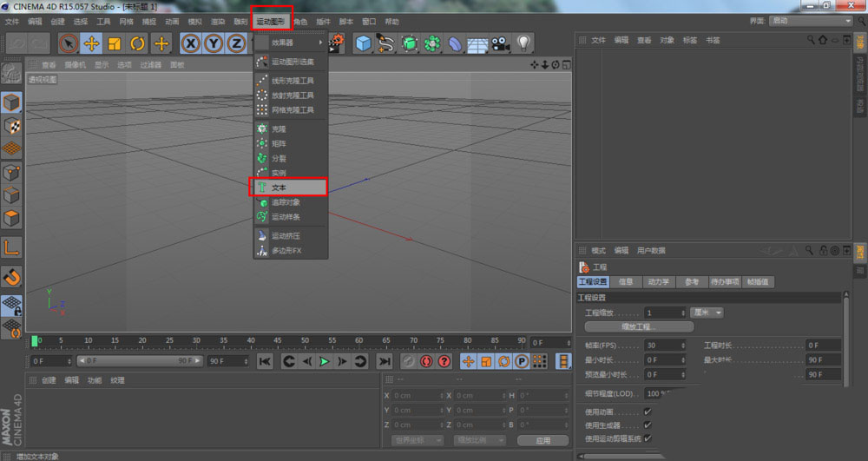Select the Scale tool in top toolbar
This screenshot has height=461, width=868.
click(115, 43)
